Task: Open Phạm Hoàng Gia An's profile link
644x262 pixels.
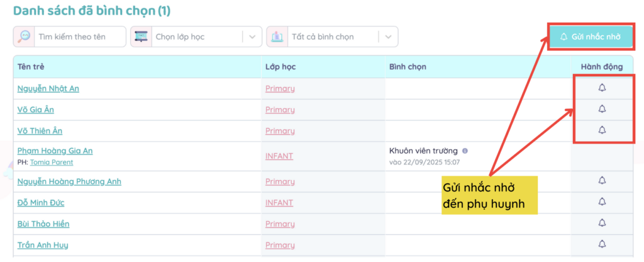Action: (55, 151)
